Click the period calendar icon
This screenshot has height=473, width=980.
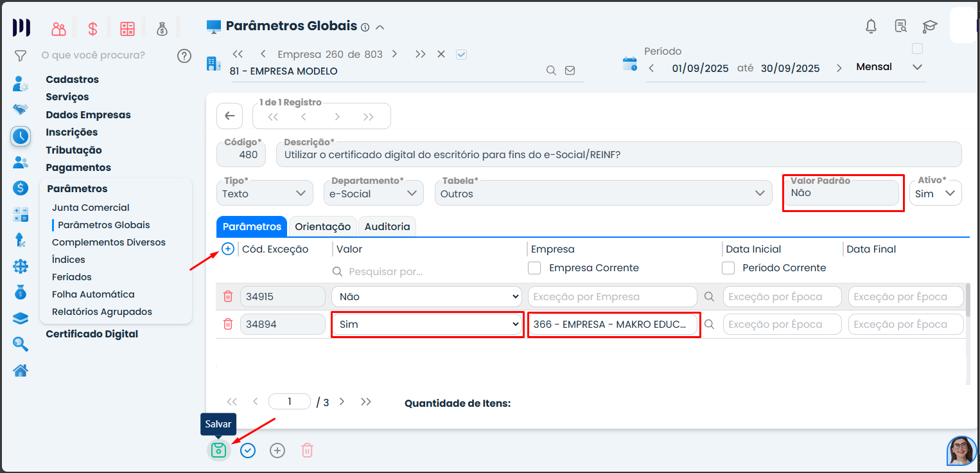tap(630, 64)
